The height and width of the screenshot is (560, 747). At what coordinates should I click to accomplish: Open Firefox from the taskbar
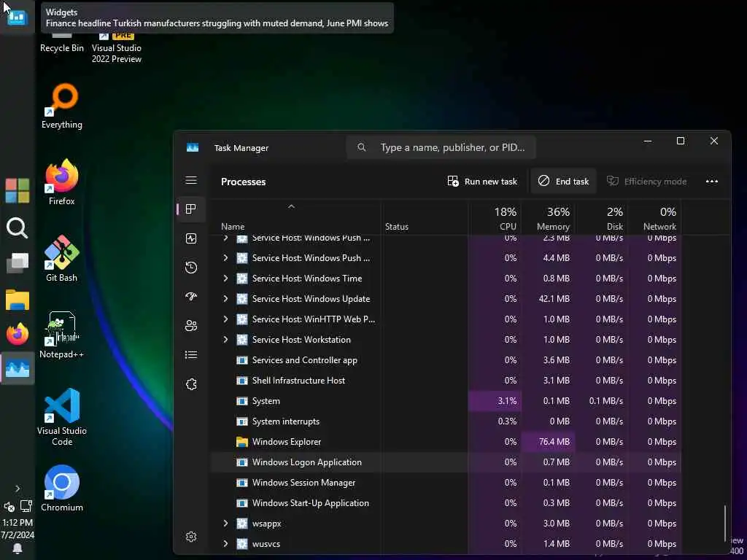[x=18, y=334]
